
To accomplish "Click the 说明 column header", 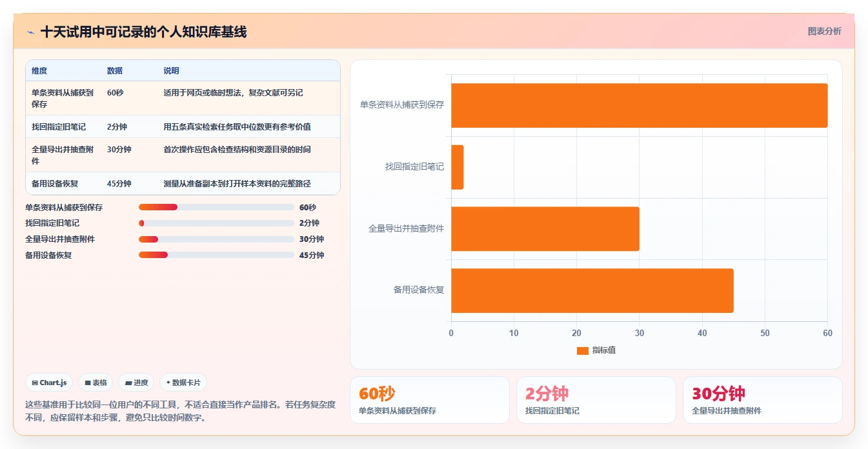I will 171,71.
